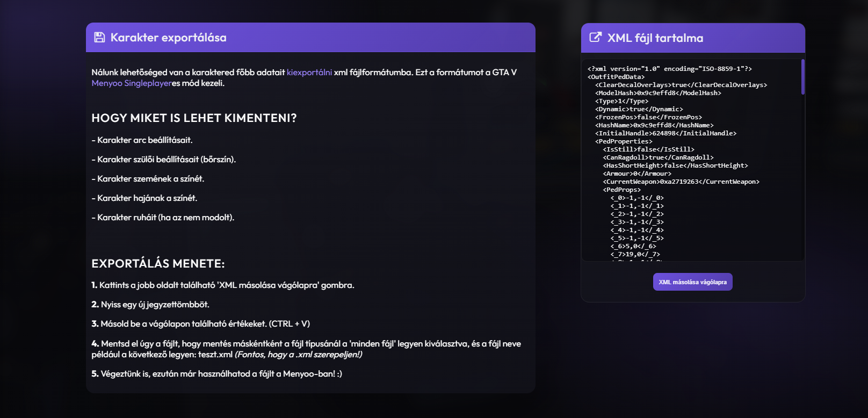Click the InitialHandle line in XML content
The image size is (868, 418).
click(666, 133)
